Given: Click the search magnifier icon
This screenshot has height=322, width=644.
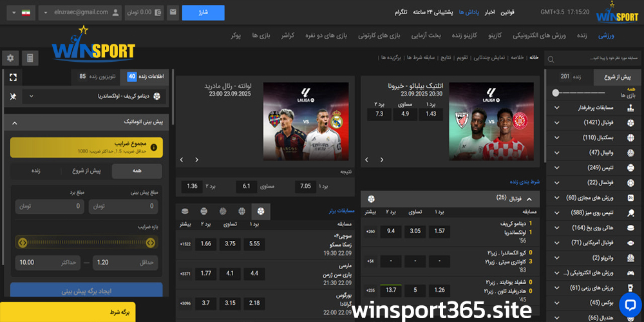Looking at the screenshot, I should [x=551, y=59].
